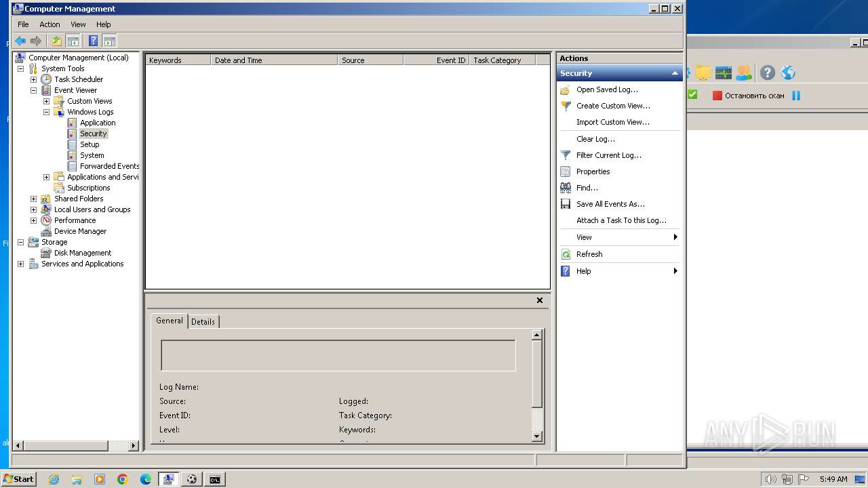Click the Back arrow toolbar icon
868x488 pixels.
20,41
